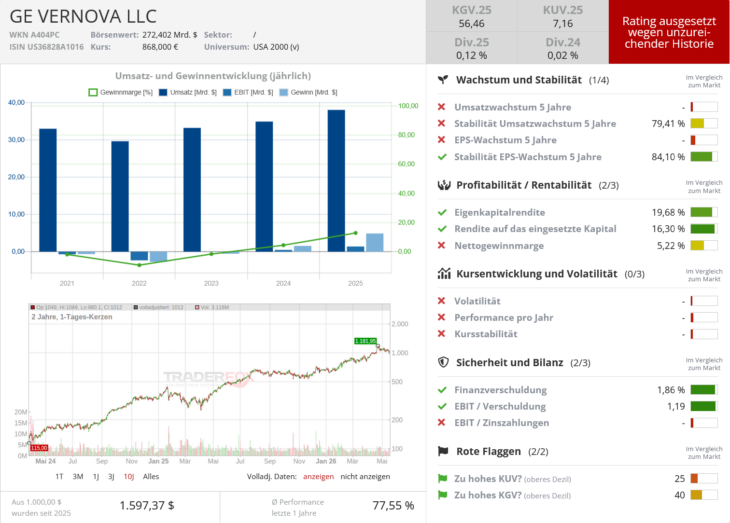Click the growth sprout icon beside Wachstum und Stabilität
730x523 pixels.
[x=443, y=80]
